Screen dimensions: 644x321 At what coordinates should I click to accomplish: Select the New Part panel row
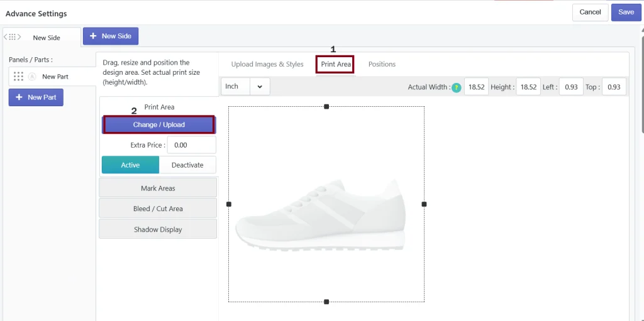point(52,77)
